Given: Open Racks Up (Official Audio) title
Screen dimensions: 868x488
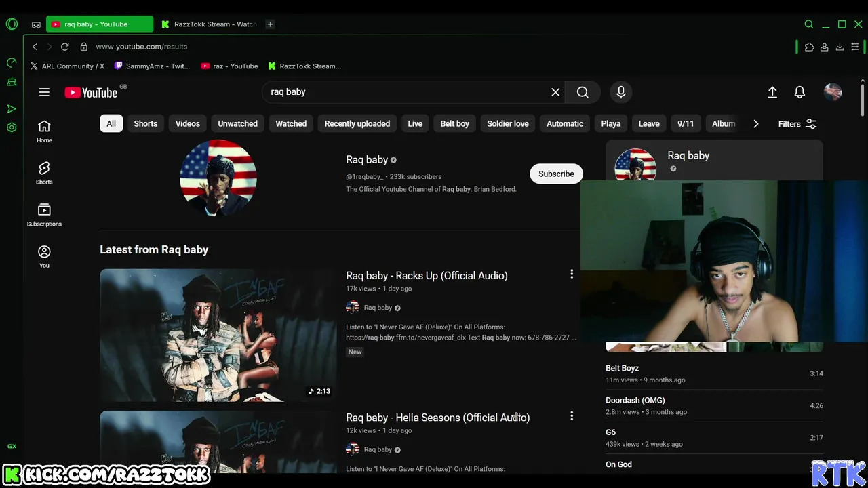Looking at the screenshot, I should click(x=427, y=275).
